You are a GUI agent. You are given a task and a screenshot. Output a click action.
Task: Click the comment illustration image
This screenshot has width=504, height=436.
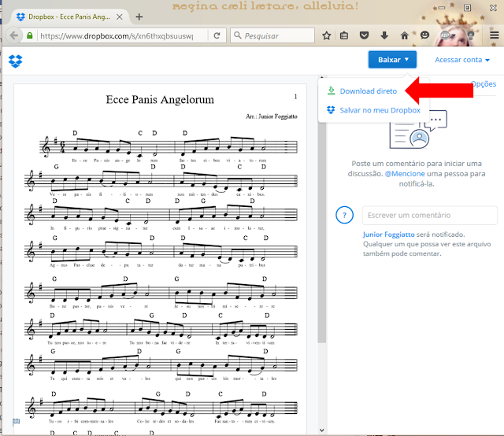[x=418, y=130]
